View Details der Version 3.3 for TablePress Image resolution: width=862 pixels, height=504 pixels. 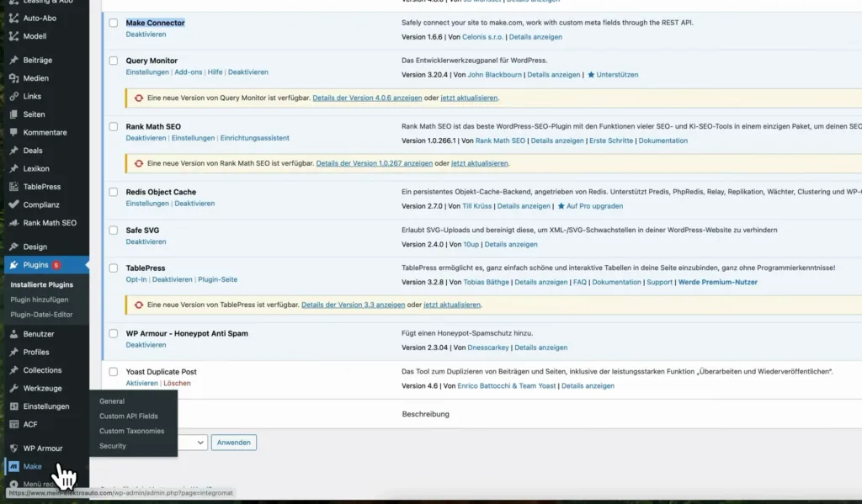pyautogui.click(x=353, y=305)
